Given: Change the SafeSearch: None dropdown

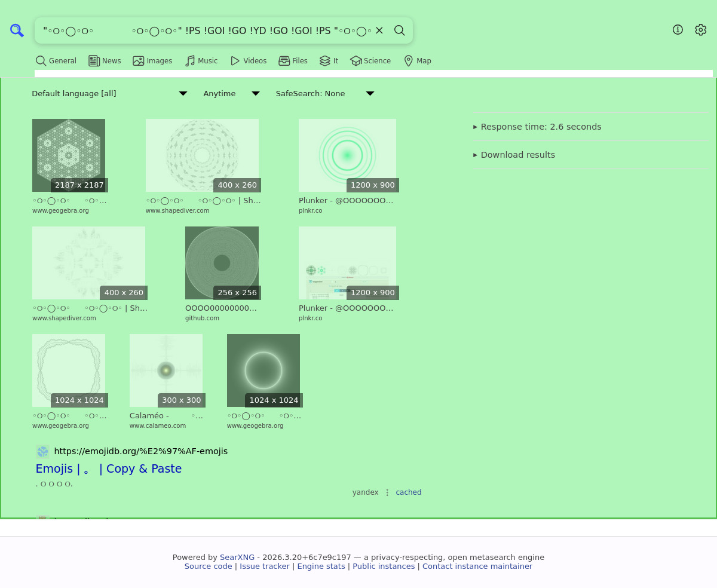Looking at the screenshot, I should pos(324,94).
